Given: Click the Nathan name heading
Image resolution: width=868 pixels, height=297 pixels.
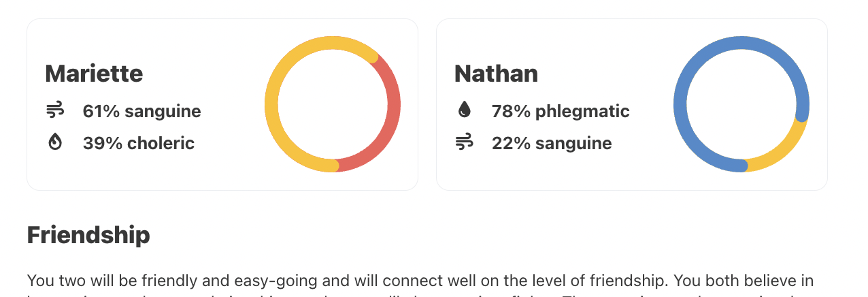Looking at the screenshot, I should click(496, 74).
